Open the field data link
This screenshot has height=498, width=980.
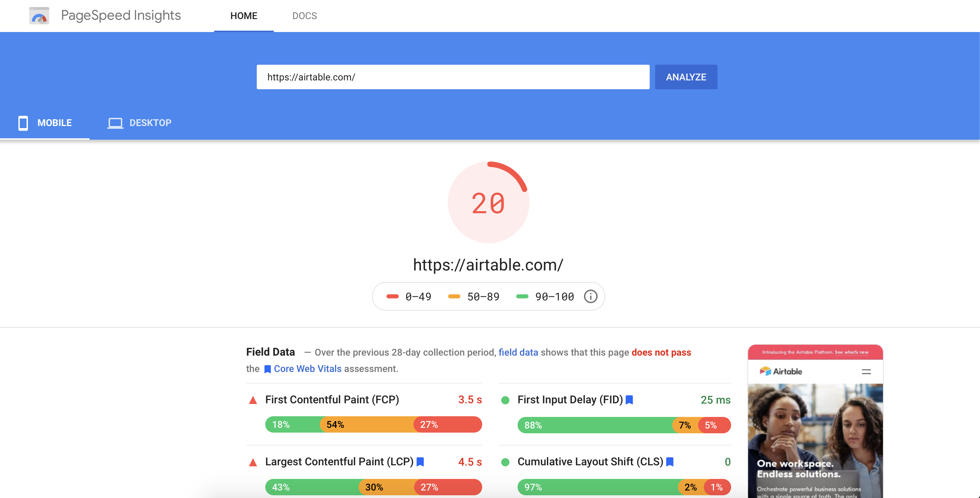518,352
